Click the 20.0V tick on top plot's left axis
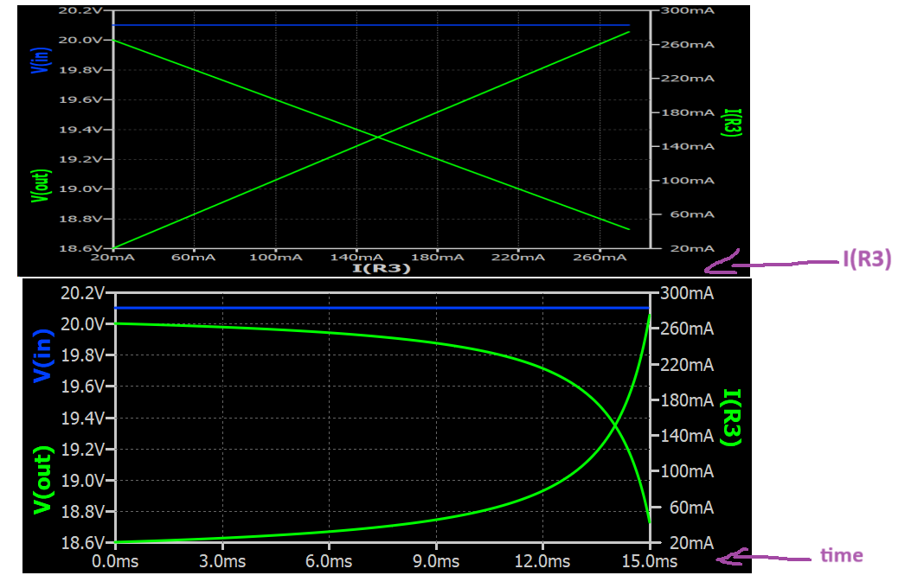The height and width of the screenshot is (588, 911). point(80,40)
